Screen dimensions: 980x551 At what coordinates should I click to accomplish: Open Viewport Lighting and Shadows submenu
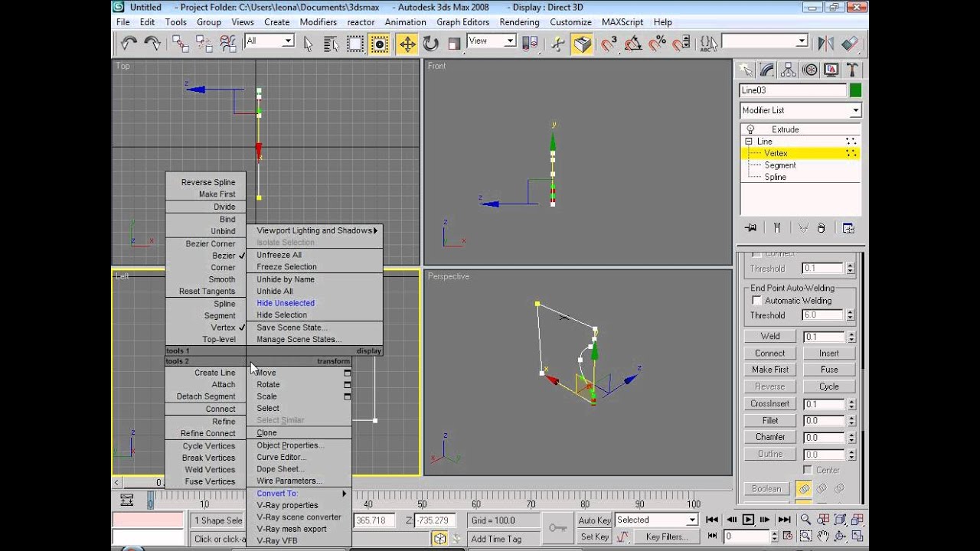tap(315, 230)
